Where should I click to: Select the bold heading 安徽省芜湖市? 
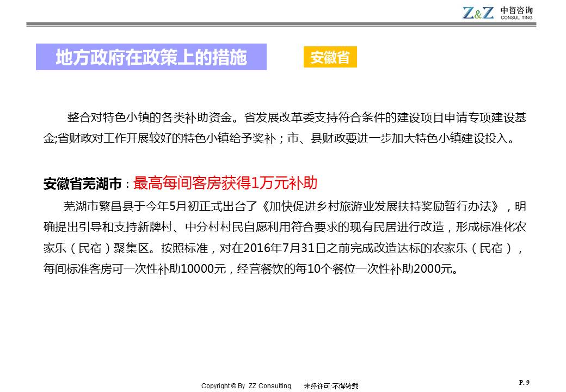click(x=82, y=184)
